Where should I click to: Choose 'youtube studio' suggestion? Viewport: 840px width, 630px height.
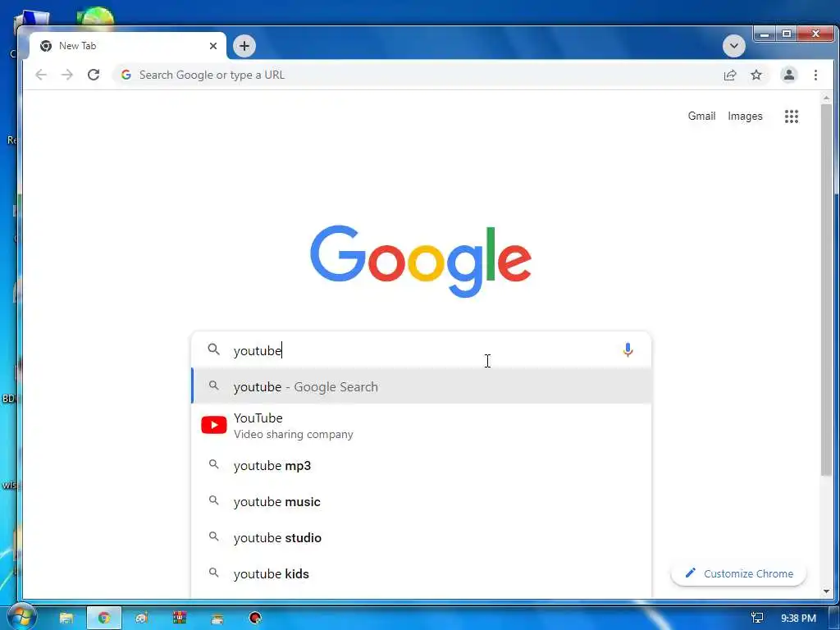(421, 537)
